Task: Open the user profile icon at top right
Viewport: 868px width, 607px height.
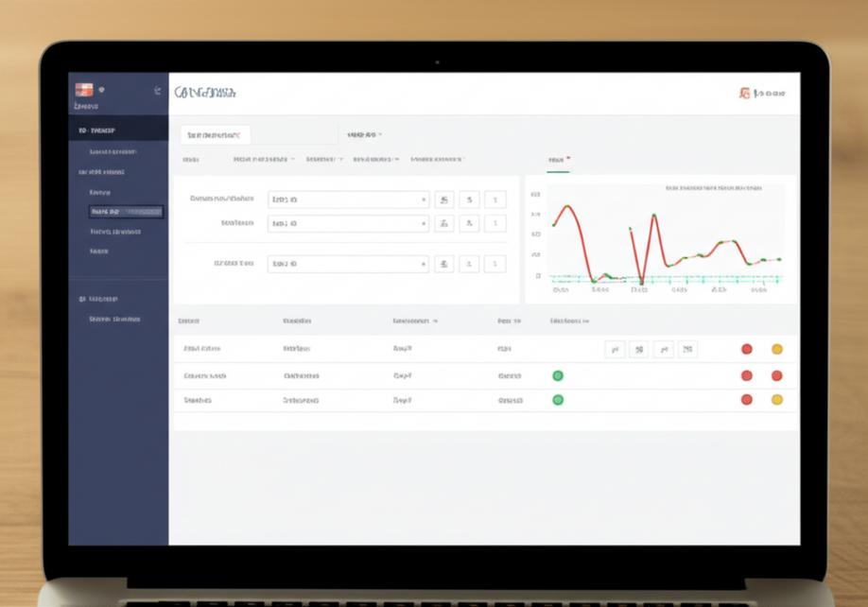Action: tap(745, 94)
